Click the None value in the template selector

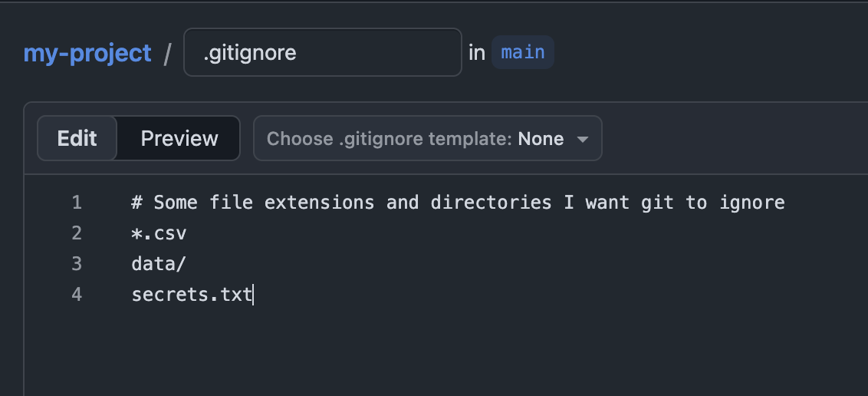pos(541,138)
